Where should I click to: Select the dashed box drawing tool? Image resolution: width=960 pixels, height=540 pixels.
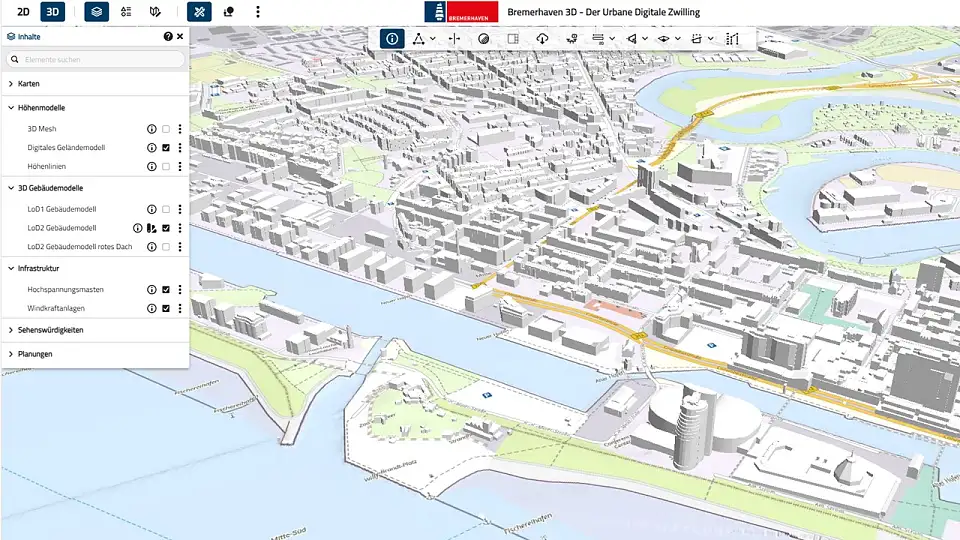tap(697, 39)
